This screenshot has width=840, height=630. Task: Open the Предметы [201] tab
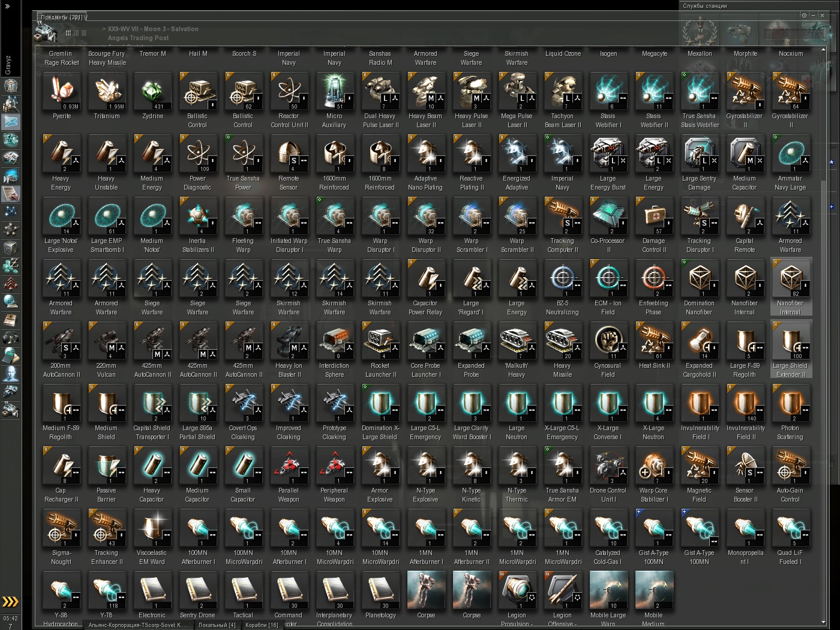point(61,17)
